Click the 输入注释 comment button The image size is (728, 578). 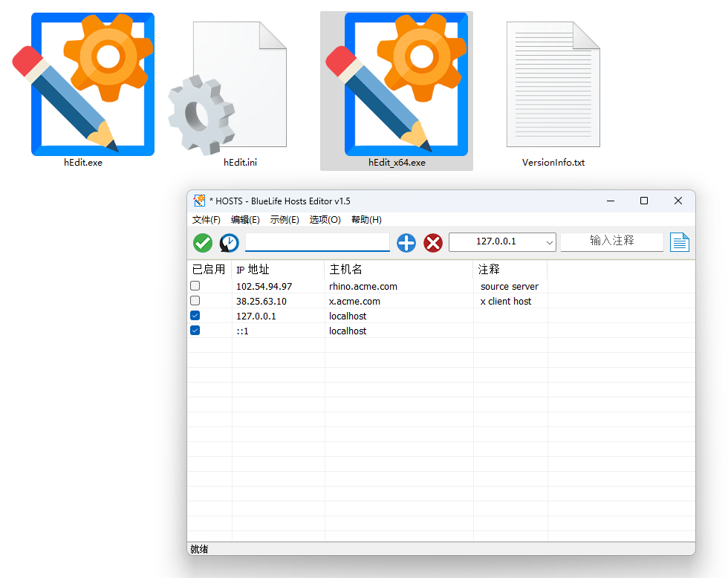[611, 241]
